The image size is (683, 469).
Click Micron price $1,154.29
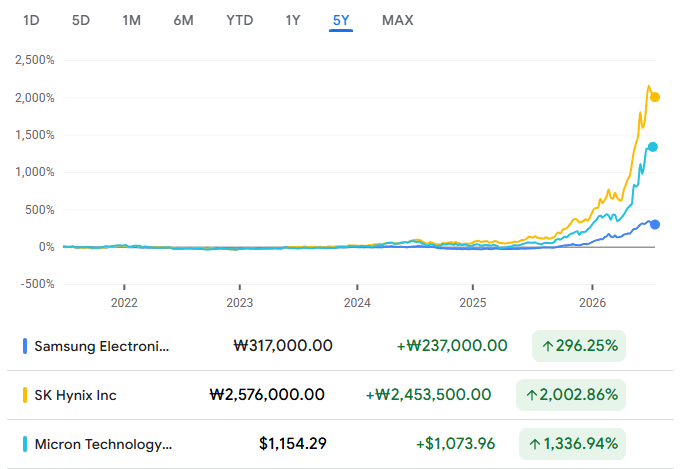tap(293, 444)
